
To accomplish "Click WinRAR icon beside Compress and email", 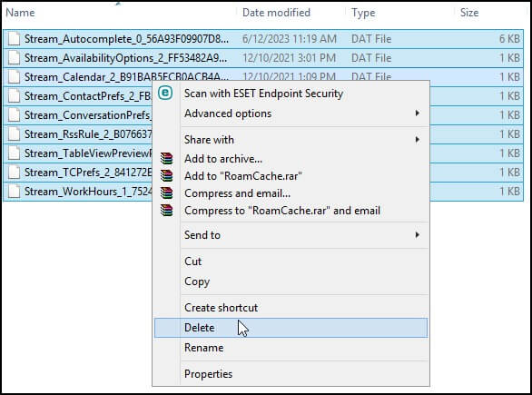I will (166, 193).
